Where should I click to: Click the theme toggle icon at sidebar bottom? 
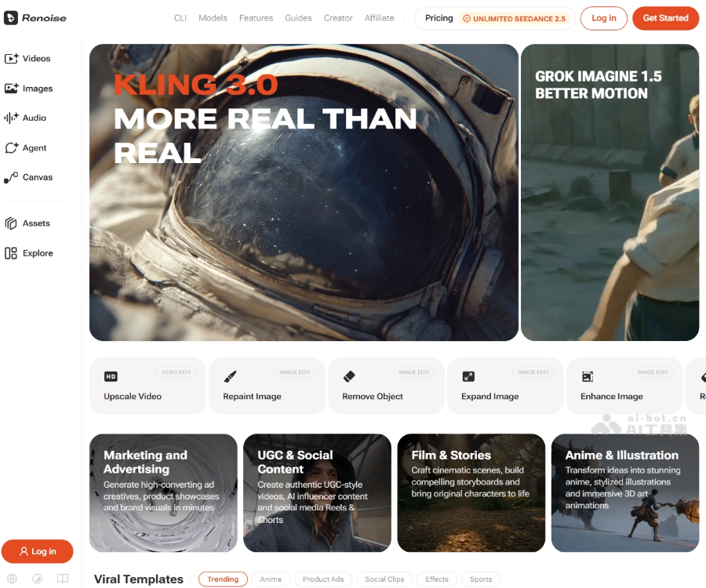(x=38, y=579)
